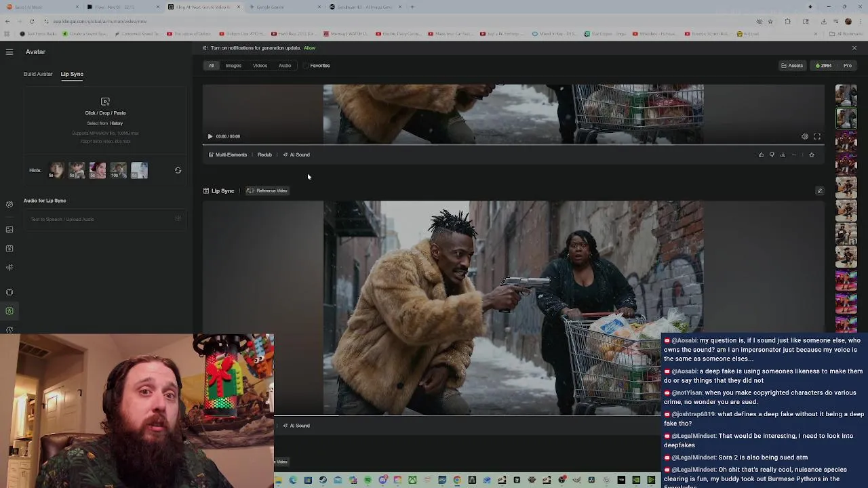The height and width of the screenshot is (488, 868).
Task: Play the first video
Action: point(210,136)
